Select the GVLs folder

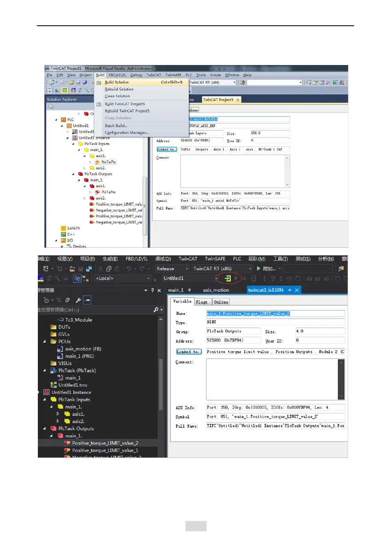[64, 334]
